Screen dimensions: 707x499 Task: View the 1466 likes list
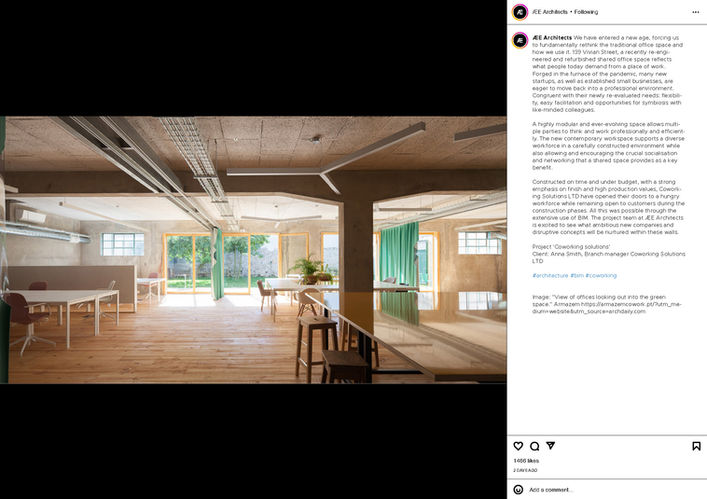[x=526, y=461]
